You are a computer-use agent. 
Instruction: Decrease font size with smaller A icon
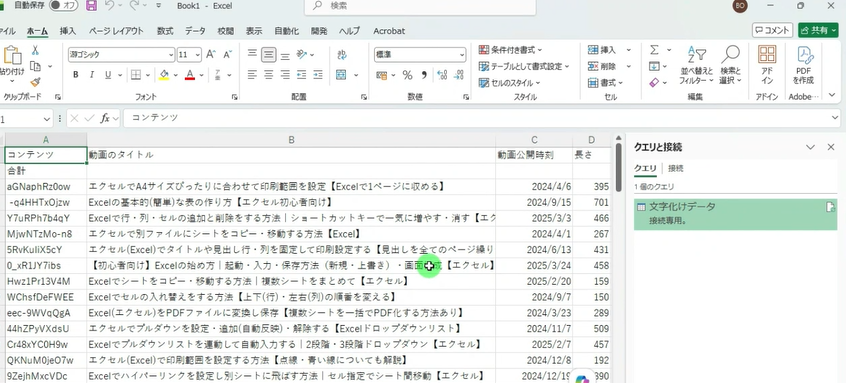227,54
